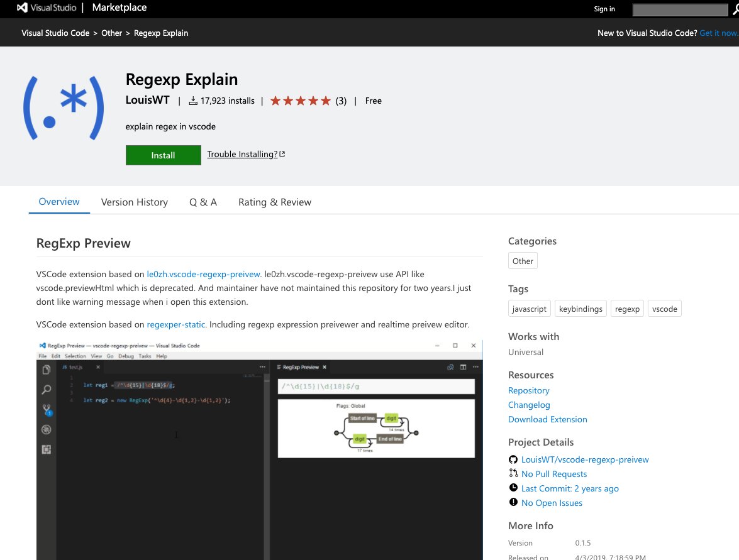Open the Repository link under Resources
The width and height of the screenshot is (739, 560).
click(x=528, y=390)
